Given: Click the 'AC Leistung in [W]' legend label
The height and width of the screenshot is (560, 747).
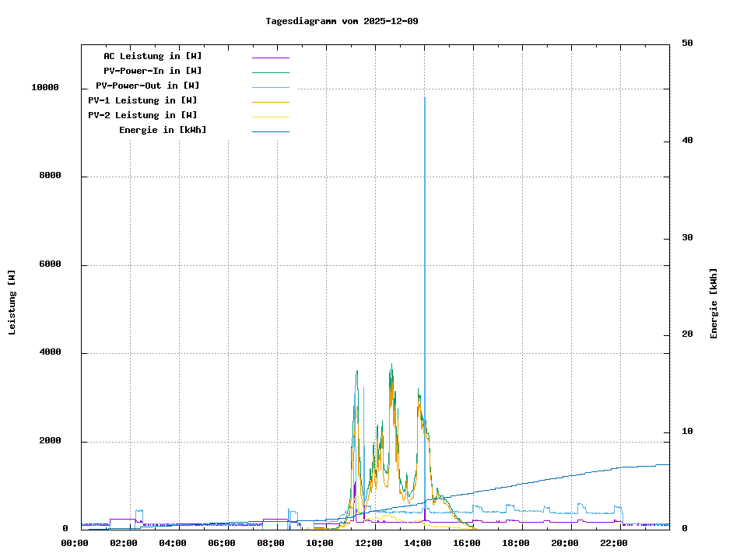Looking at the screenshot, I should coord(153,56).
